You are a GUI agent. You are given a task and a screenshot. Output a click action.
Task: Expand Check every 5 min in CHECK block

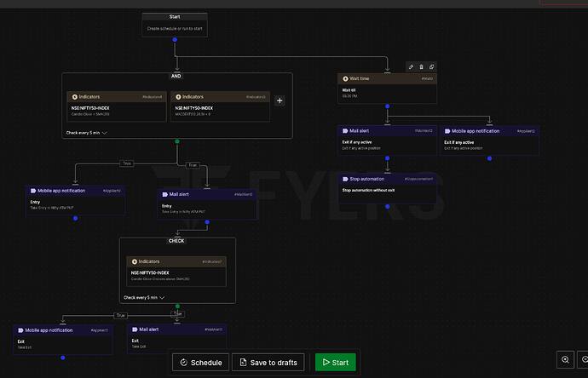click(144, 297)
